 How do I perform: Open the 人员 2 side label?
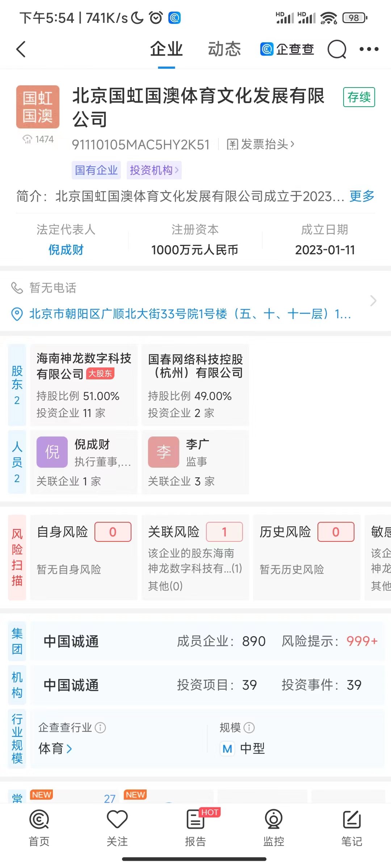(17, 462)
